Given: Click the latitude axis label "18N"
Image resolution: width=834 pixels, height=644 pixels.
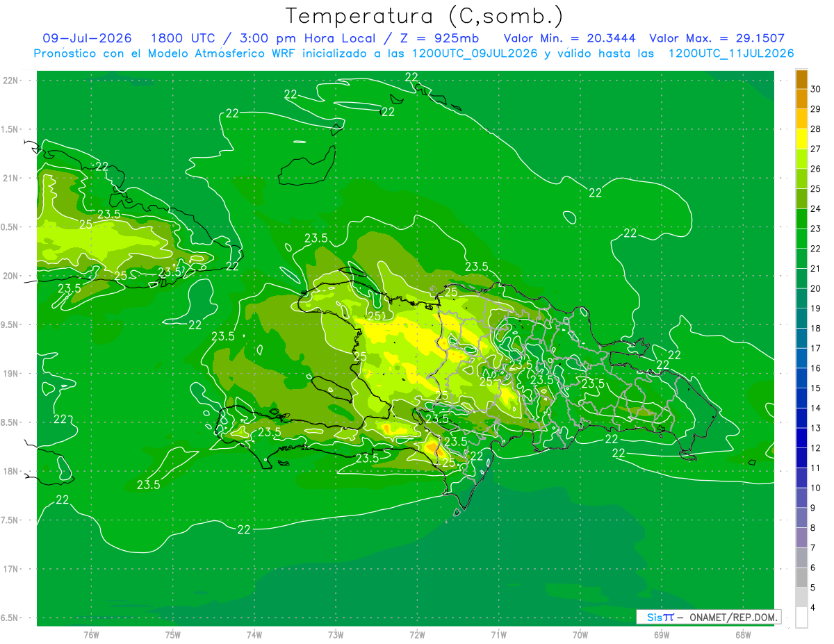Looking at the screenshot, I should [11, 471].
